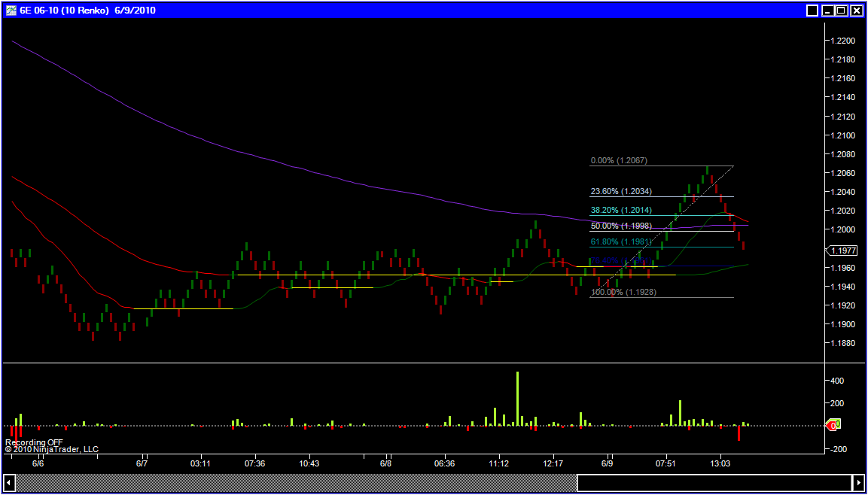The image size is (868, 495).
Task: Click the 6/6 date label on time axis
Action: (x=38, y=463)
